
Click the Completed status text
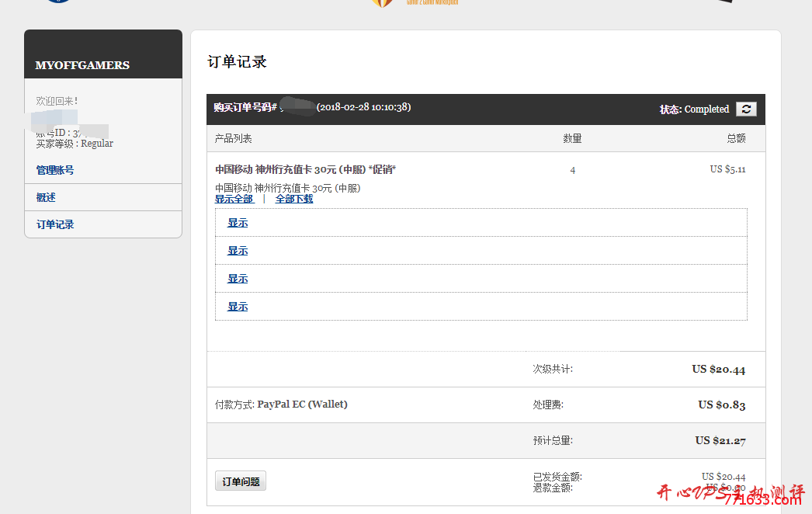(x=706, y=109)
